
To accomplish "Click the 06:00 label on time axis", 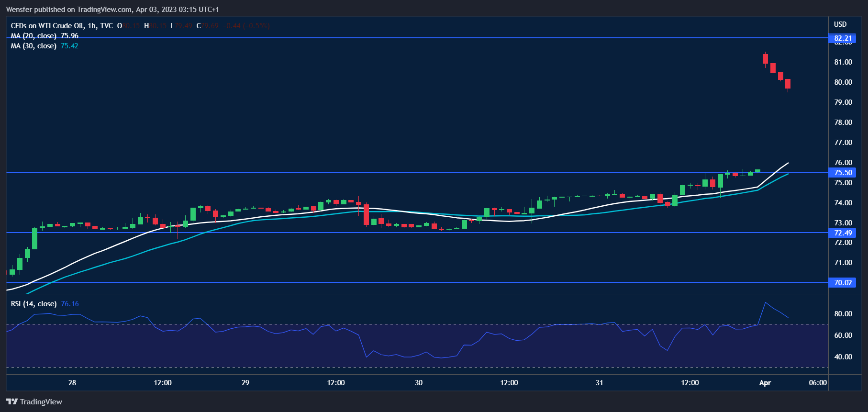I will [817, 383].
